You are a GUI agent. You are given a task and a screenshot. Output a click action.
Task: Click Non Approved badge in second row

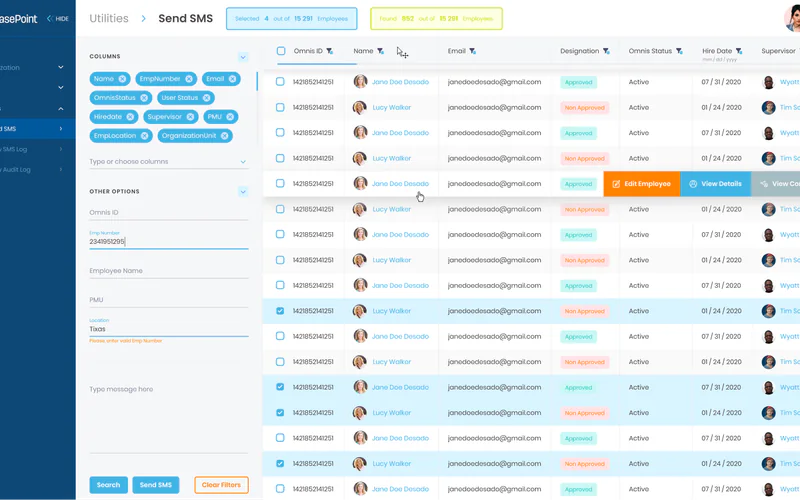point(584,108)
